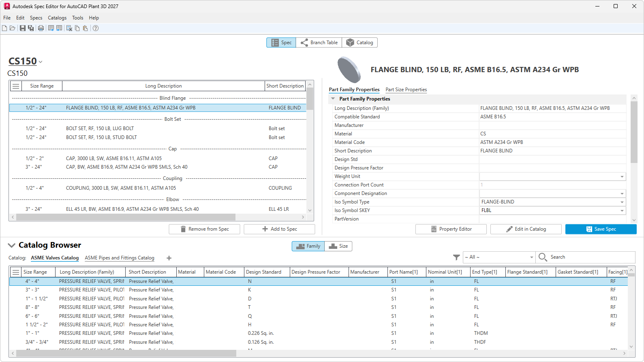Open the Edit menu
This screenshot has height=362, width=644.
(x=20, y=18)
